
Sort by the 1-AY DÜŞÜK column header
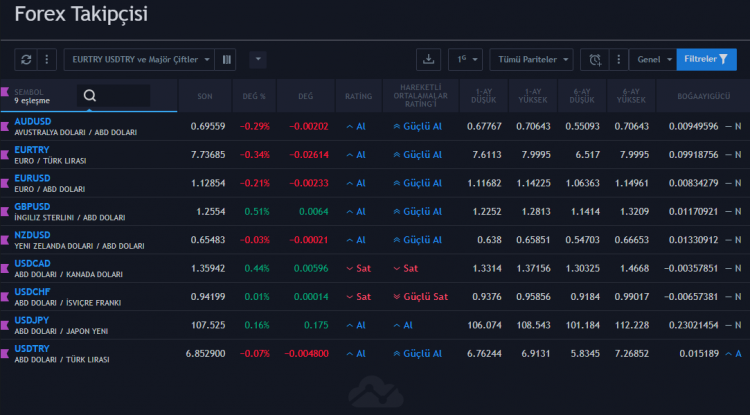click(484, 96)
